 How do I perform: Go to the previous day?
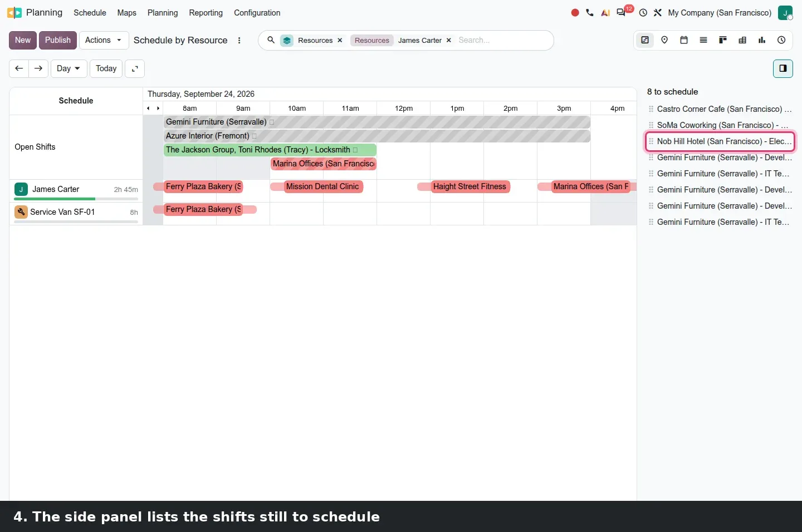[19, 68]
